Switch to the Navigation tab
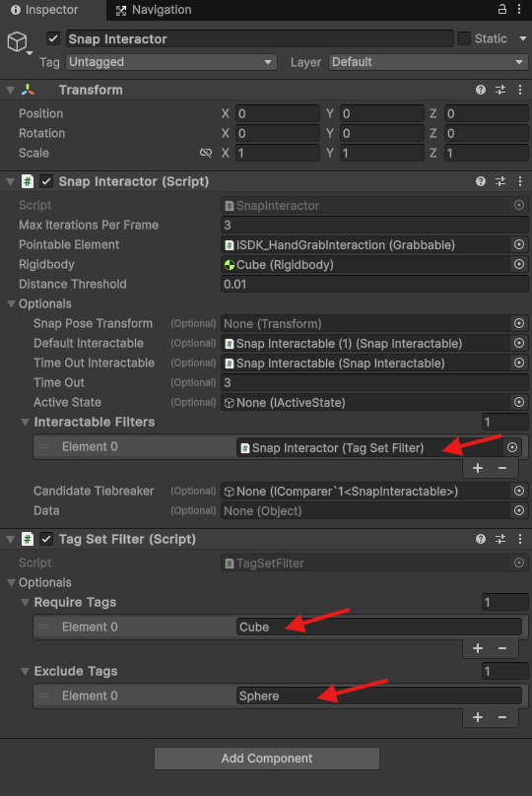 pyautogui.click(x=154, y=10)
